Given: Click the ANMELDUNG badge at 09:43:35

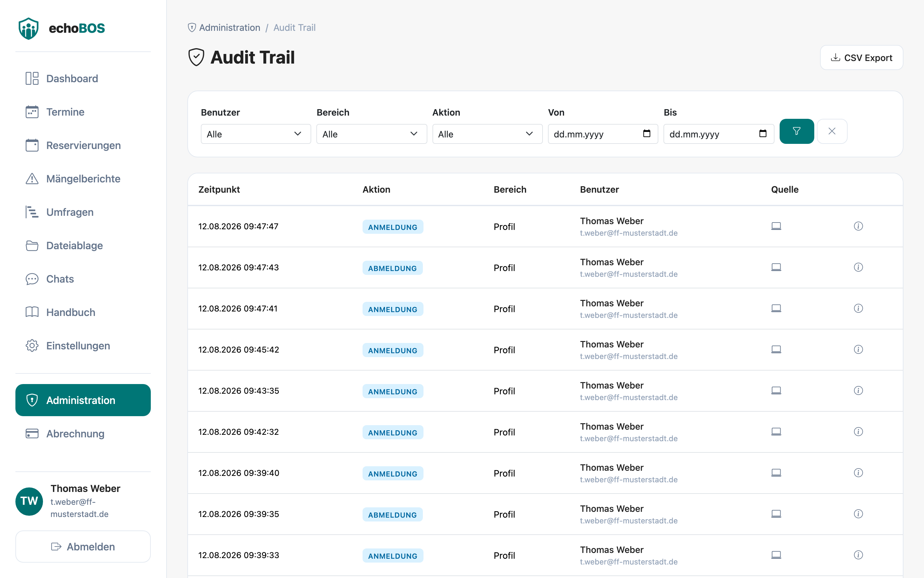Looking at the screenshot, I should coord(392,391).
